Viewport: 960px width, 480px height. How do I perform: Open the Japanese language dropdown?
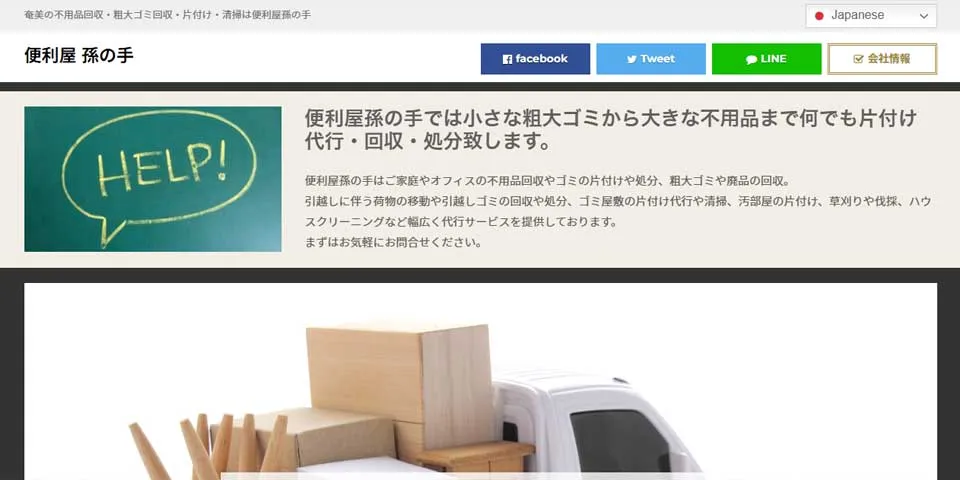(x=871, y=16)
